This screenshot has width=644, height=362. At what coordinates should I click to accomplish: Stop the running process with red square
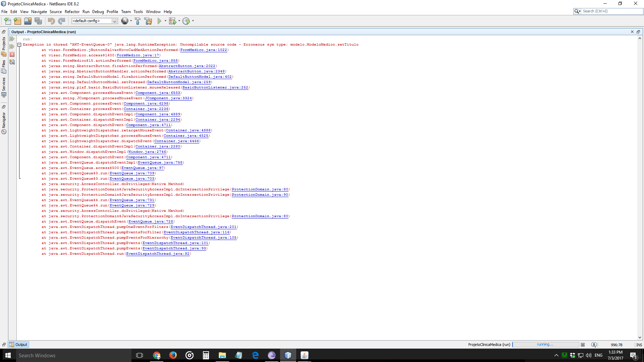click(x=12, y=54)
